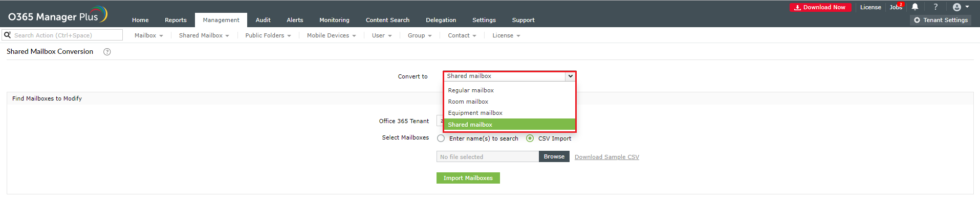The height and width of the screenshot is (219, 980).
Task: Open the user account avatar menu
Action: [x=961, y=7]
